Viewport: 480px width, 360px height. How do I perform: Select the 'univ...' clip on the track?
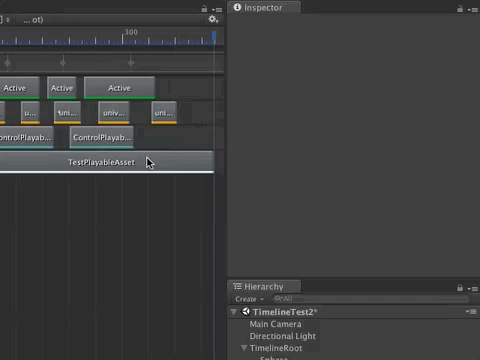point(114,113)
